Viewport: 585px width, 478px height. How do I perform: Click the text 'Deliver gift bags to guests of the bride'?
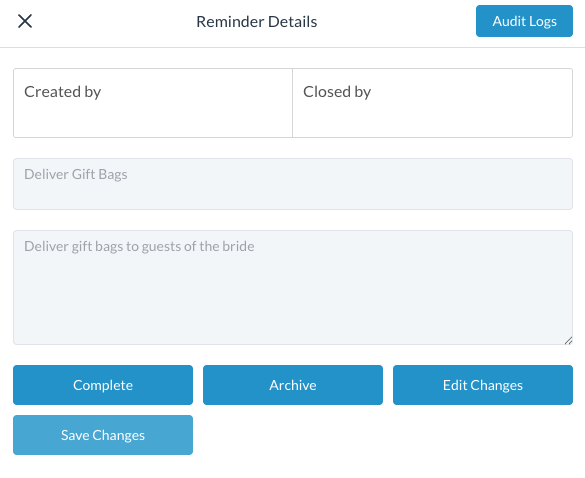coord(139,246)
